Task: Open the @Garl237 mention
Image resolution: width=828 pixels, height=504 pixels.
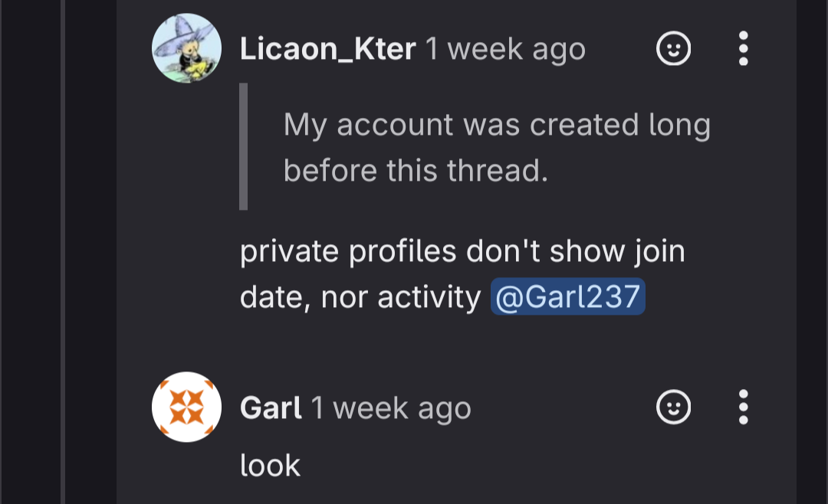Action: [x=567, y=296]
